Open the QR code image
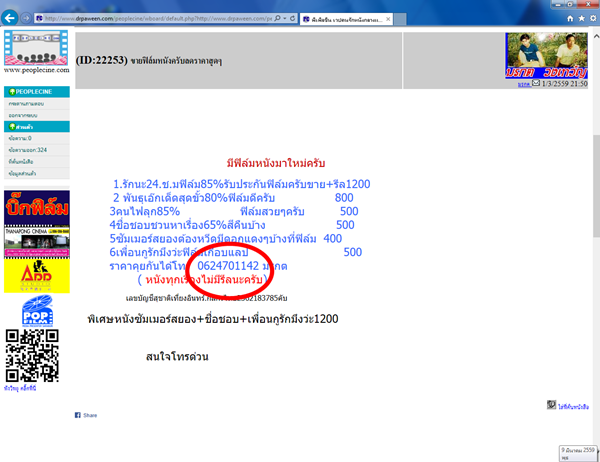This screenshot has width=600, height=462. tap(32, 356)
